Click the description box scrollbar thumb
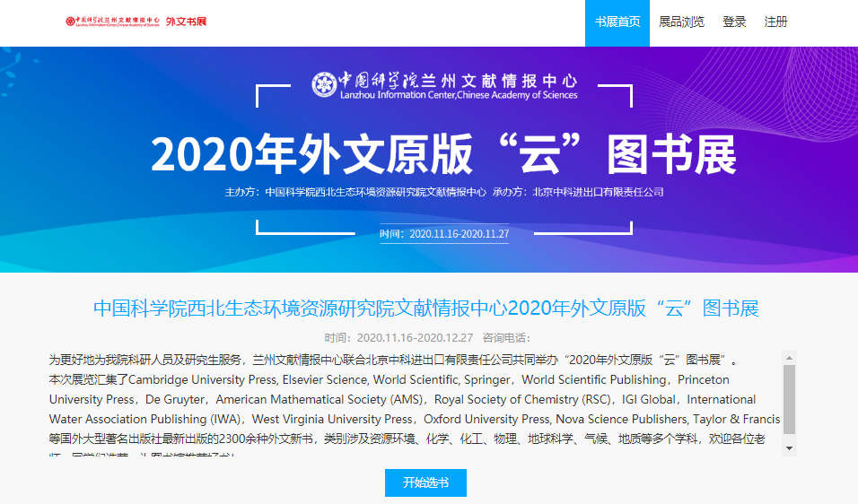 pyautogui.click(x=789, y=399)
